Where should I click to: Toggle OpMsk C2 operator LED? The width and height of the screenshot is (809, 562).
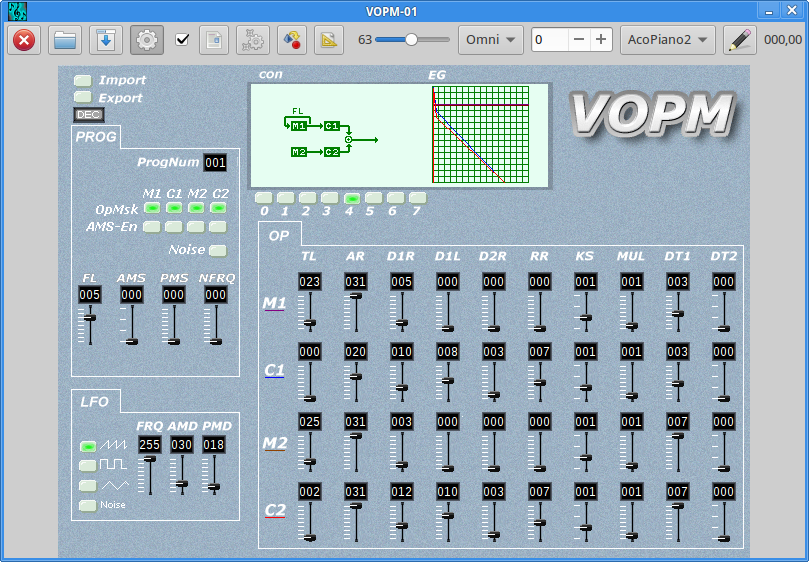(218, 208)
